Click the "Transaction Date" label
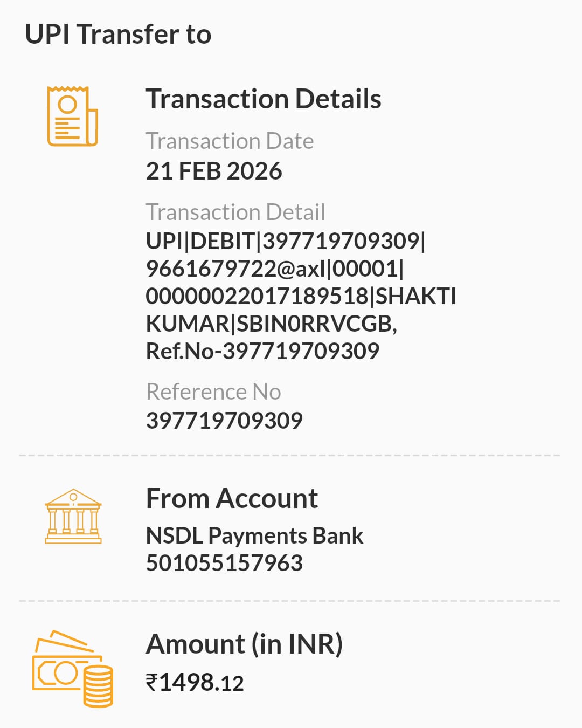The image size is (582, 728). (230, 141)
